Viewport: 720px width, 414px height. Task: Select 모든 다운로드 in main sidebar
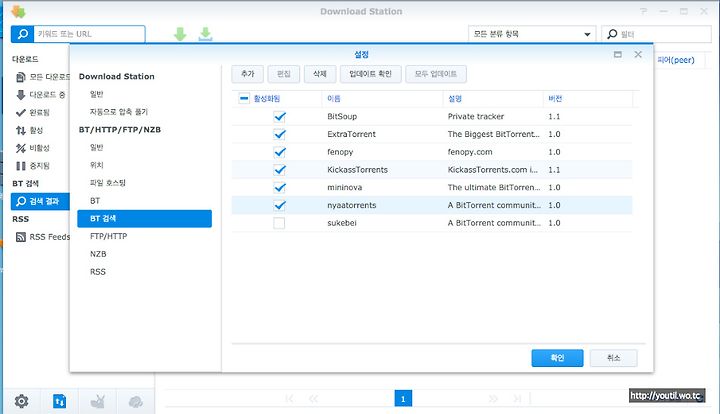coord(43,77)
